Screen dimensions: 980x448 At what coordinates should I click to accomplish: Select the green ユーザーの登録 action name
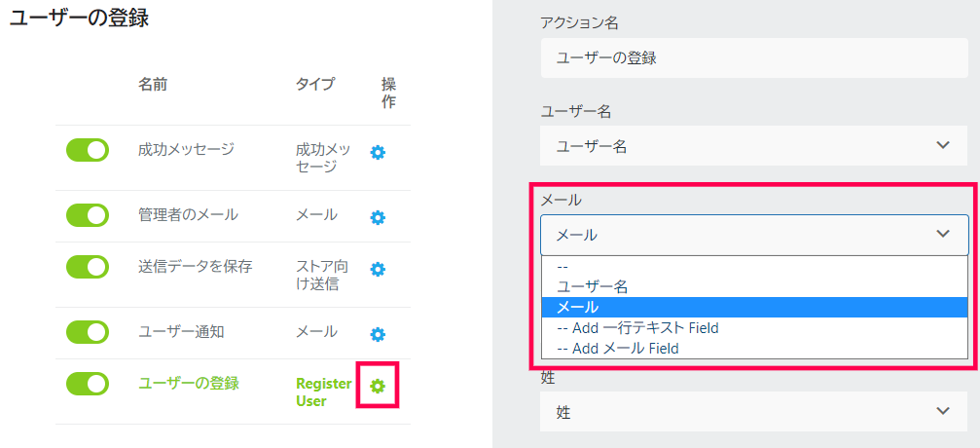tap(189, 383)
